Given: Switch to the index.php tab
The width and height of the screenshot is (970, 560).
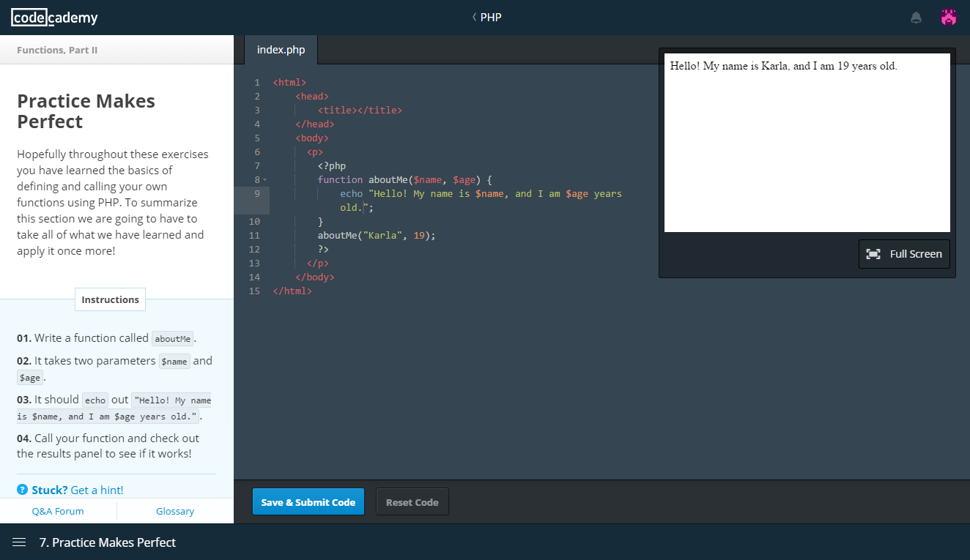Looking at the screenshot, I should pos(281,50).
